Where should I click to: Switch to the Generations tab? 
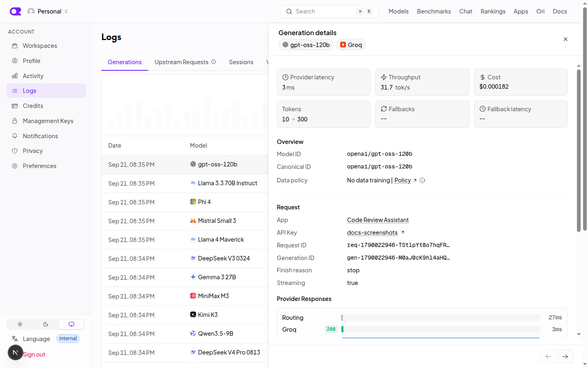(125, 62)
